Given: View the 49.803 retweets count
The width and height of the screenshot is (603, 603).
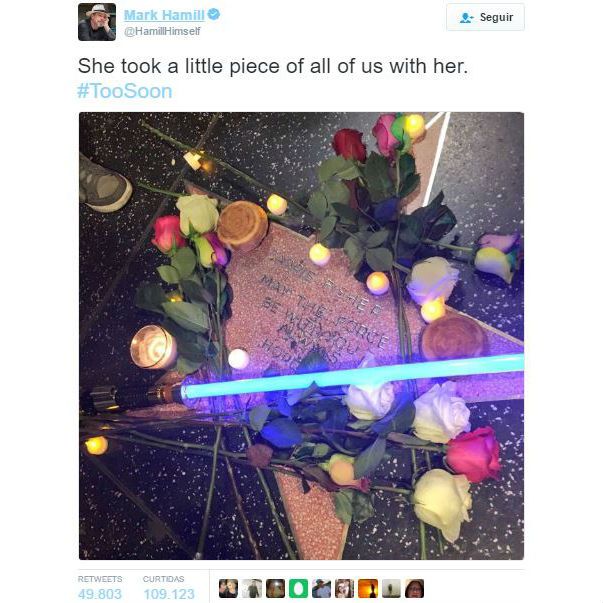Looking at the screenshot, I should [100, 593].
